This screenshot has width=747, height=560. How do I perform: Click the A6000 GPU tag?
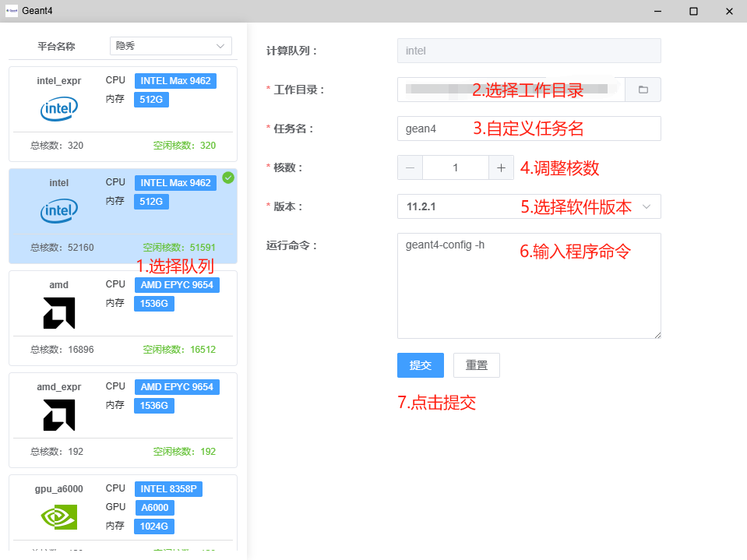(x=155, y=508)
